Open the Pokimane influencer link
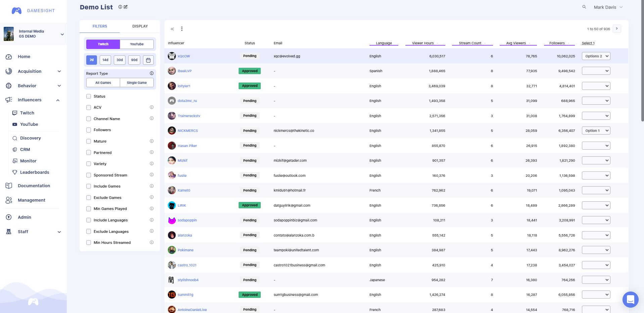The height and width of the screenshot is (313, 644). pyautogui.click(x=186, y=250)
